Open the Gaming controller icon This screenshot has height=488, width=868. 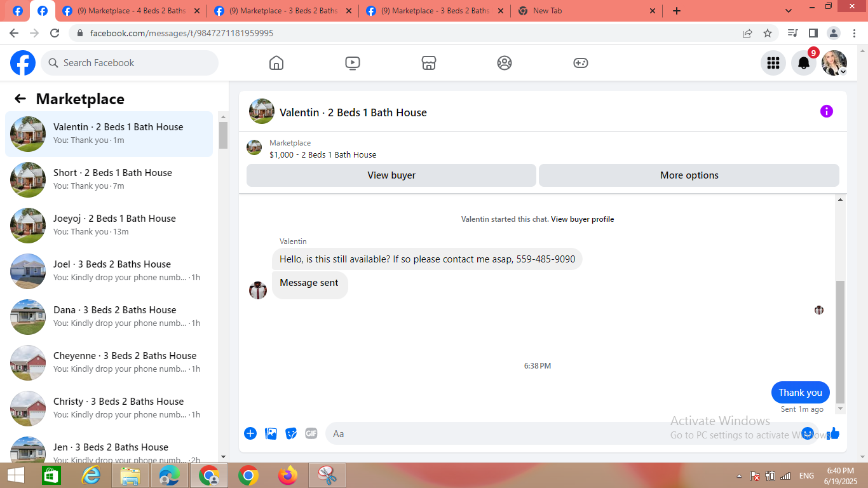581,63
